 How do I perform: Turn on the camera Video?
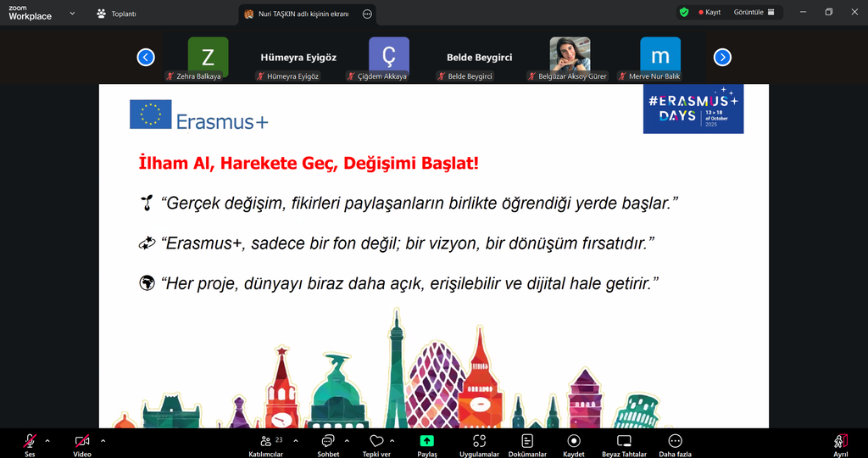coord(82,442)
